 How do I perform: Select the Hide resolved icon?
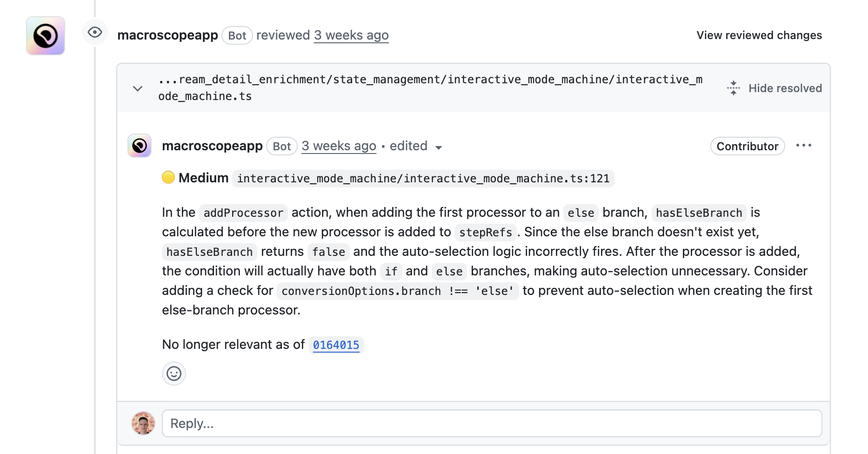[x=733, y=88]
